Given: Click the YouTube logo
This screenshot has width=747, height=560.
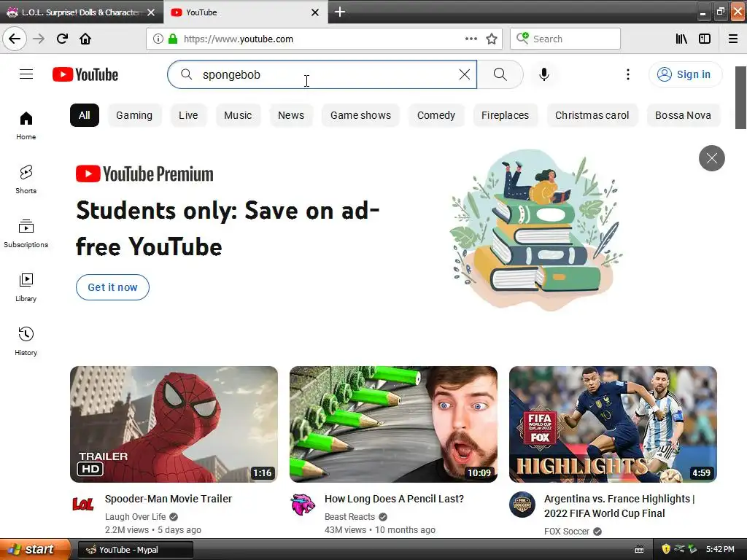Looking at the screenshot, I should pos(85,75).
